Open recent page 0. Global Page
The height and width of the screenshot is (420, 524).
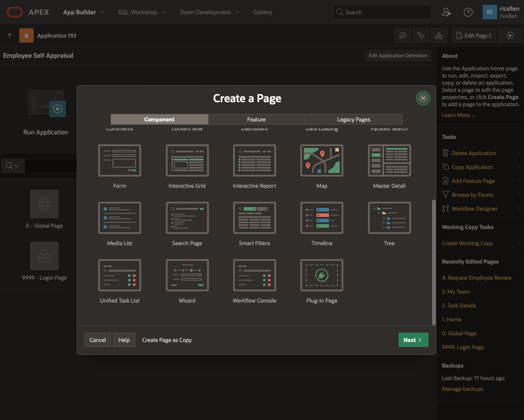(x=459, y=333)
